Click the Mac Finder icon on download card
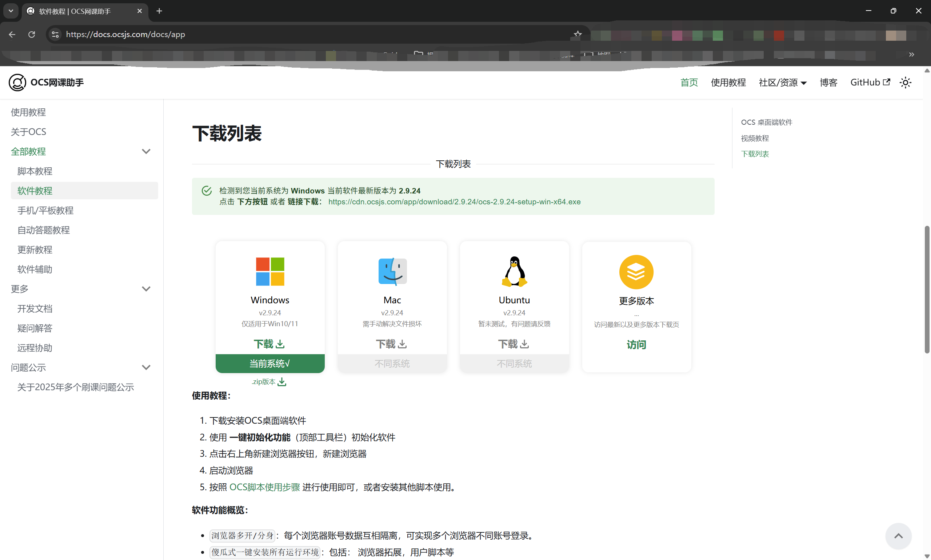Viewport: 931px width, 560px height. click(x=392, y=271)
